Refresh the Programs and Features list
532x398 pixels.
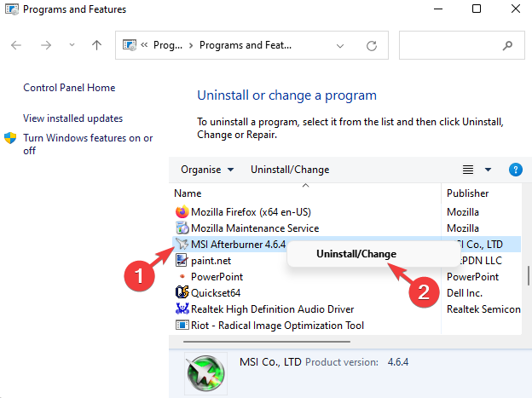[372, 45]
